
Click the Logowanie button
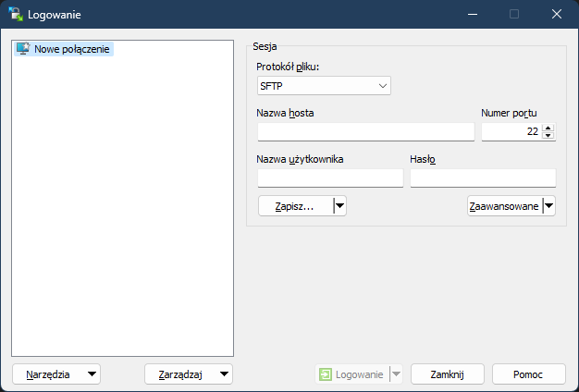point(351,374)
